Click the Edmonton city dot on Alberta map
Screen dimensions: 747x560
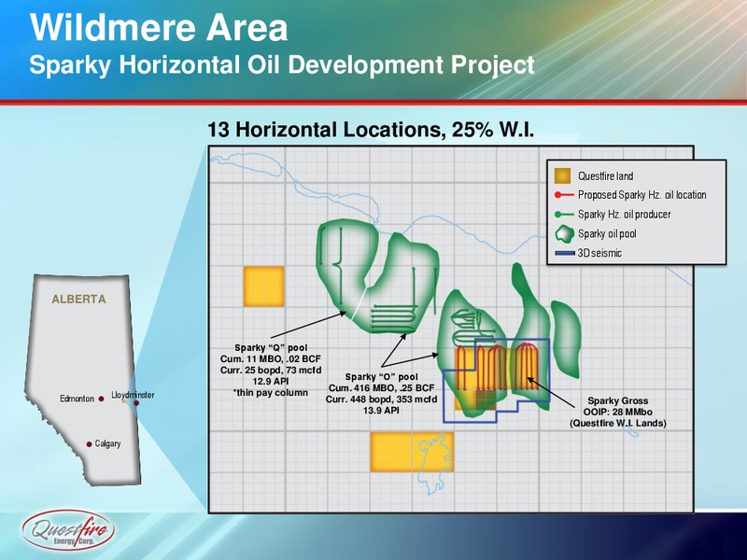[x=101, y=399]
